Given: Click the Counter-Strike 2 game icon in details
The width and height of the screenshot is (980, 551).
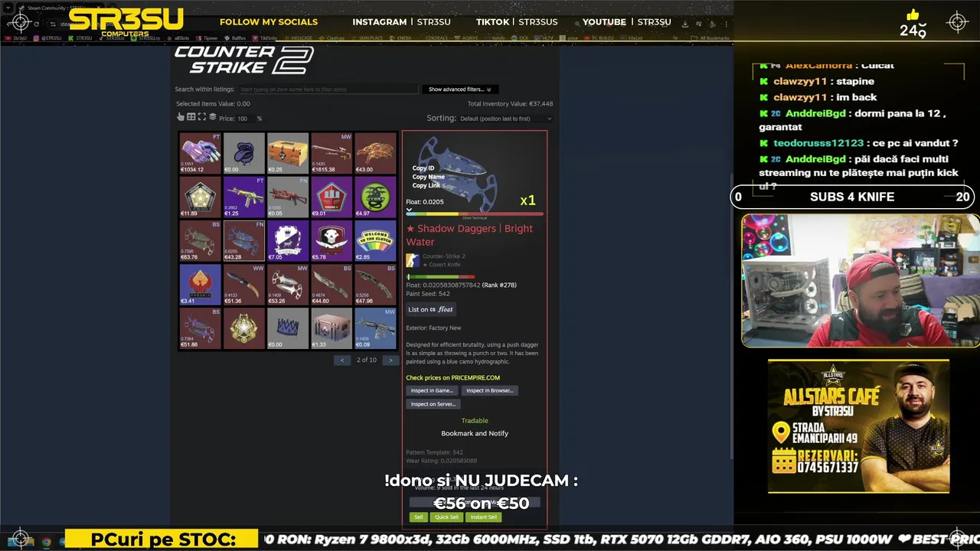Looking at the screenshot, I should click(x=413, y=260).
